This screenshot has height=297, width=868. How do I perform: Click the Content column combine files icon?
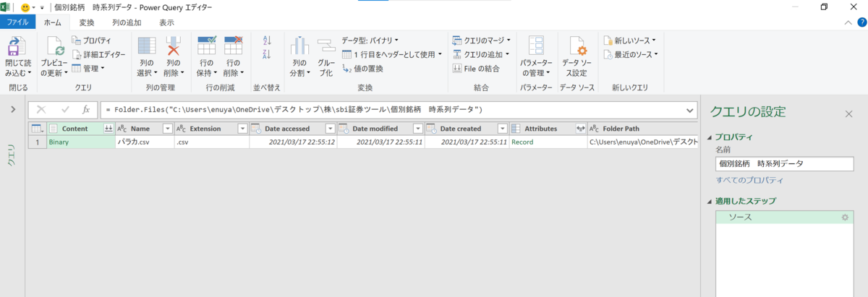coord(109,129)
